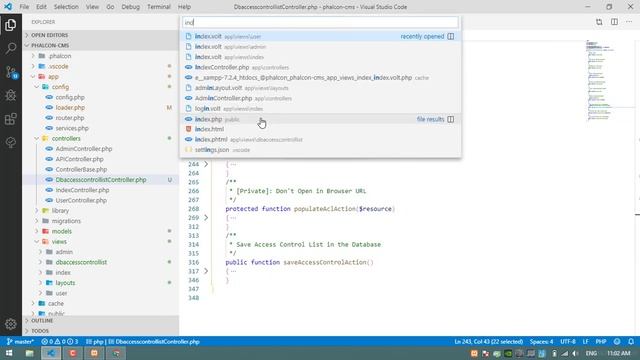The width and height of the screenshot is (640, 360).
Task: Unfold code at line 269
Action: click(206, 218)
